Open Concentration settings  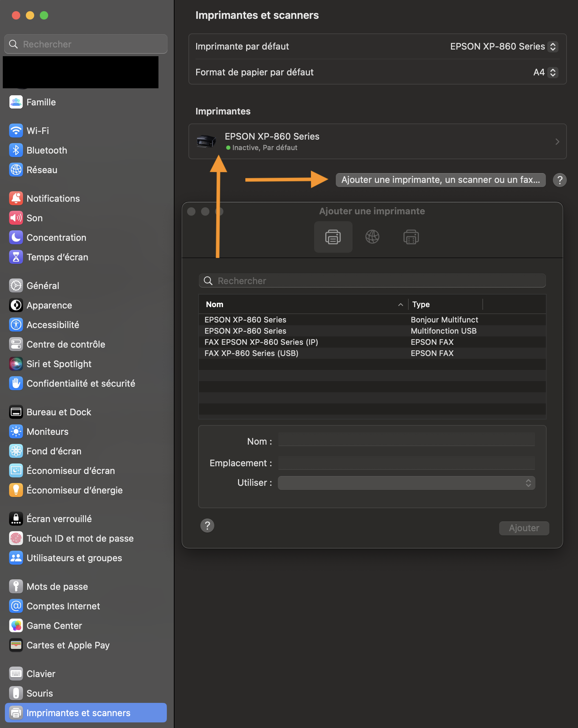[x=86, y=238]
